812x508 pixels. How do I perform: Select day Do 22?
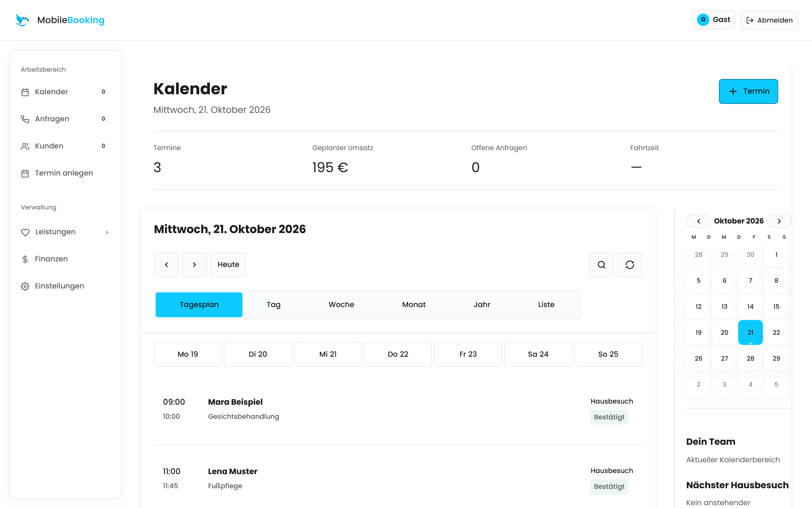click(398, 354)
